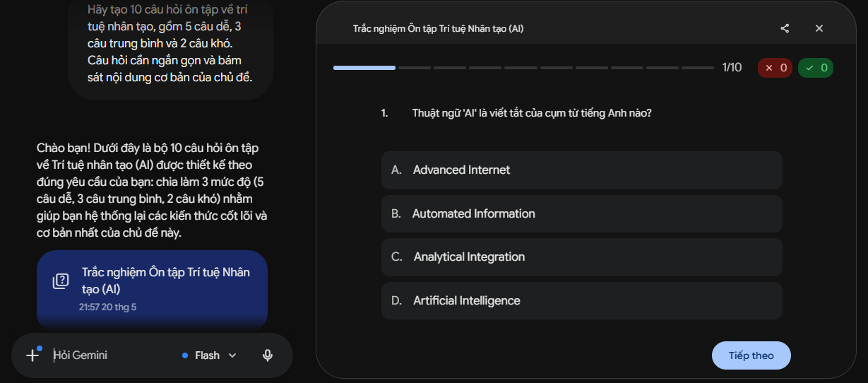Focus the Hỏi Gemini input field

pos(113,355)
